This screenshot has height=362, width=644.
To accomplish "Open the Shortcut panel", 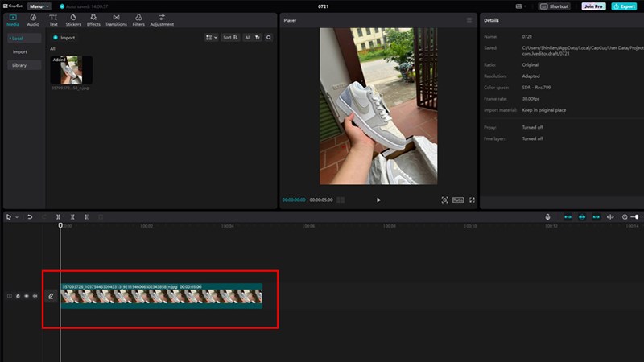I will pyautogui.click(x=555, y=6).
